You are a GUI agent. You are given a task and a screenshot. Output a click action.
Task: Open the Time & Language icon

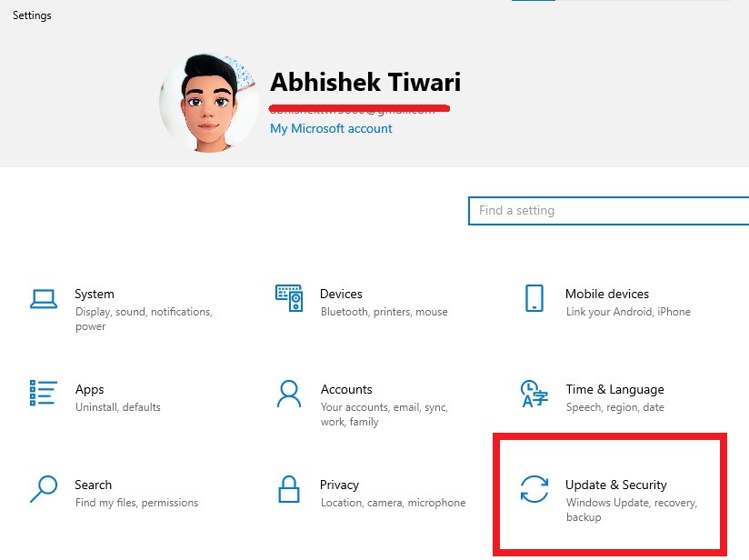534,394
